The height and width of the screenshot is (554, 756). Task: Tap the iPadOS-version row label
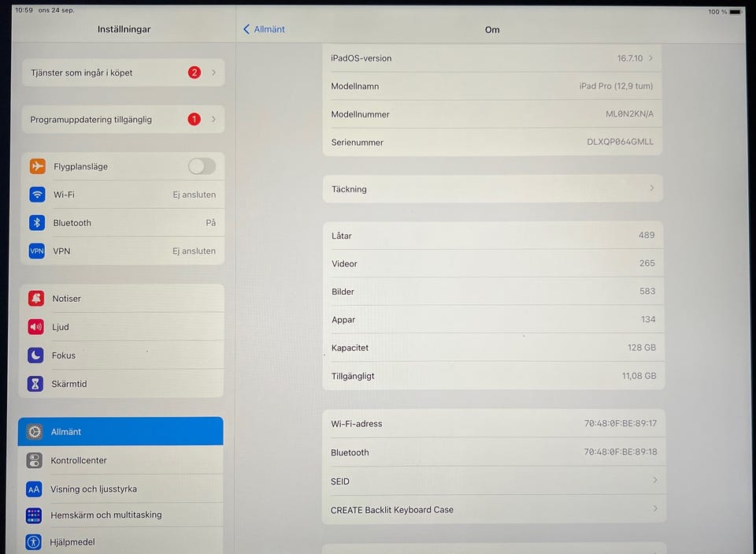(x=361, y=58)
